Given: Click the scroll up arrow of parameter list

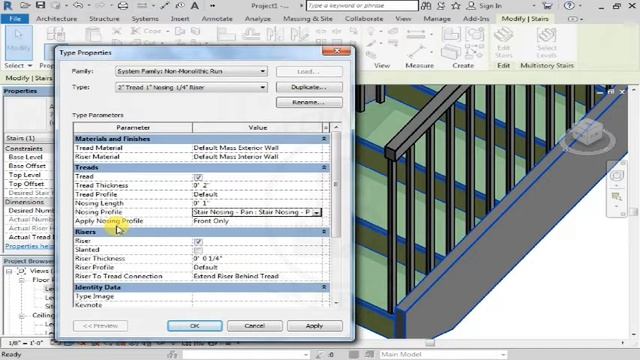Looking at the screenshot, I should 336,127.
